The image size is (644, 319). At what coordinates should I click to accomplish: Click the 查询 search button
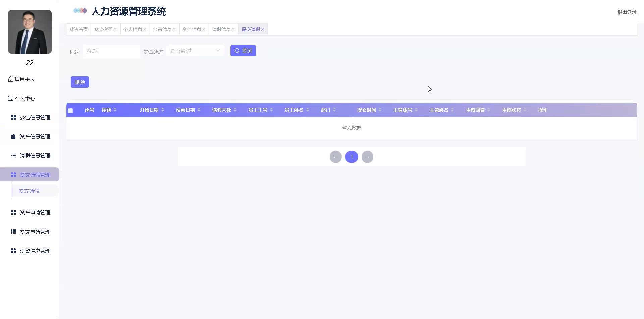[243, 51]
